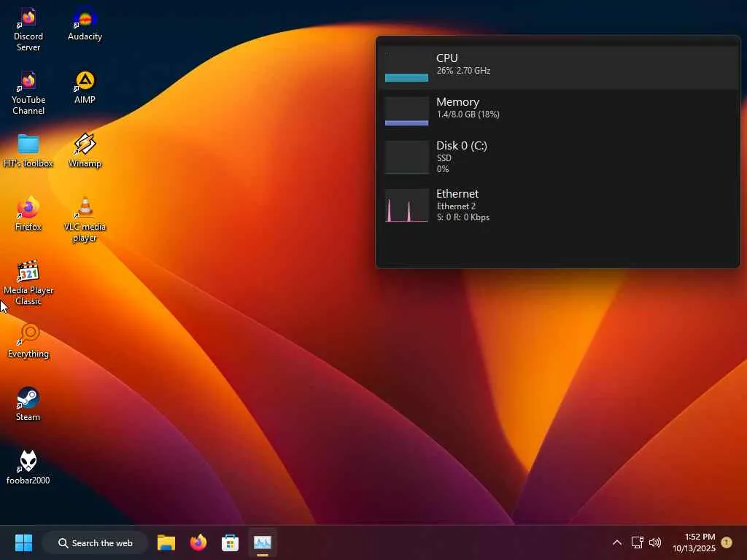Open Microsoft Store from the taskbar
This screenshot has width=747, height=560.
coord(230,542)
